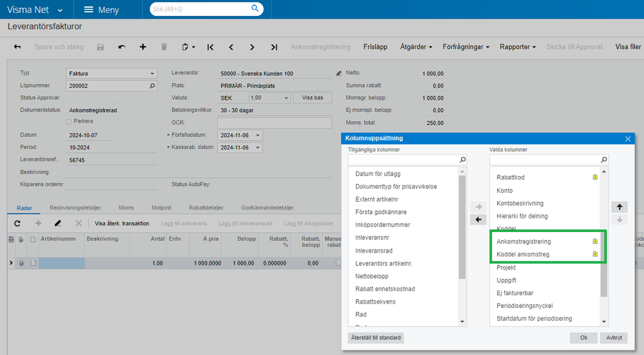Click Ok in the Kolumnuppsättning dialog
This screenshot has height=355, width=644.
(583, 337)
